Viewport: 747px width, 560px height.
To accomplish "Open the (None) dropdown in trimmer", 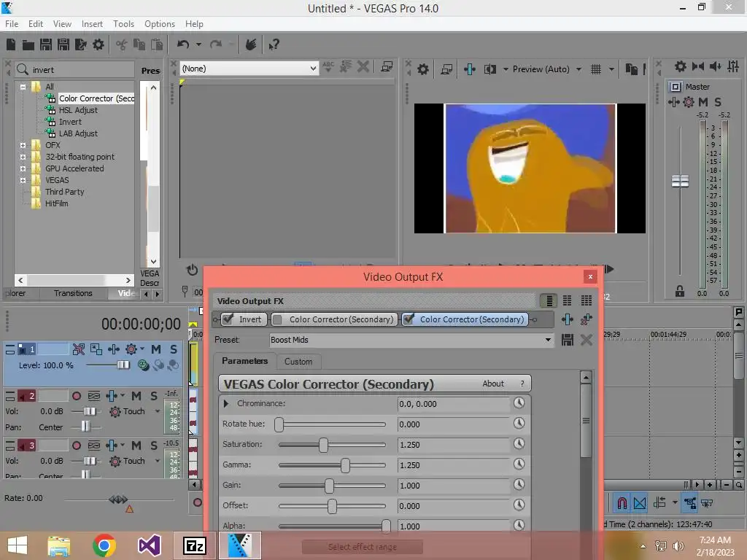I will coord(312,69).
